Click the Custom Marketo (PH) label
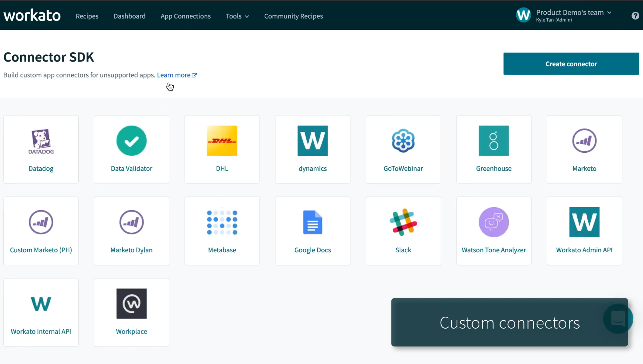 click(x=41, y=250)
